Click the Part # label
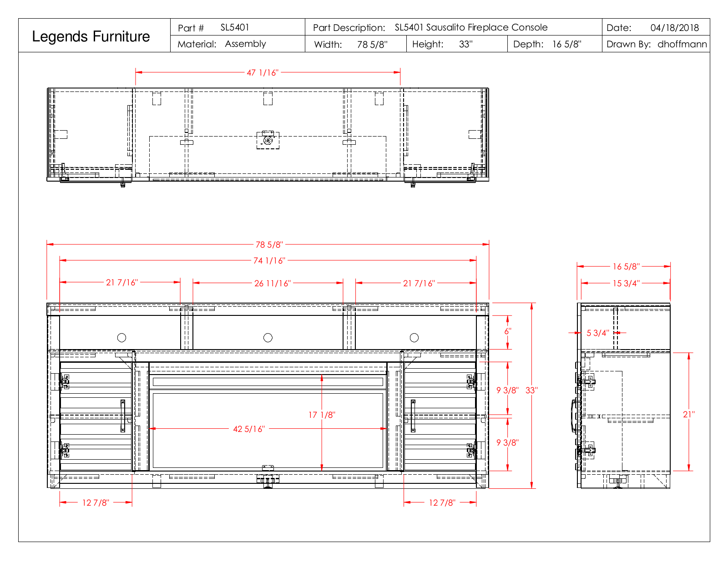728x563 pixels. coord(191,28)
